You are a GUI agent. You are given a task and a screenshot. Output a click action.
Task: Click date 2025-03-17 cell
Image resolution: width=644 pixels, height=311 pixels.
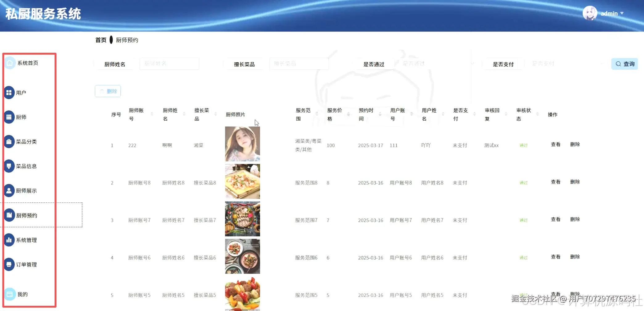click(370, 145)
